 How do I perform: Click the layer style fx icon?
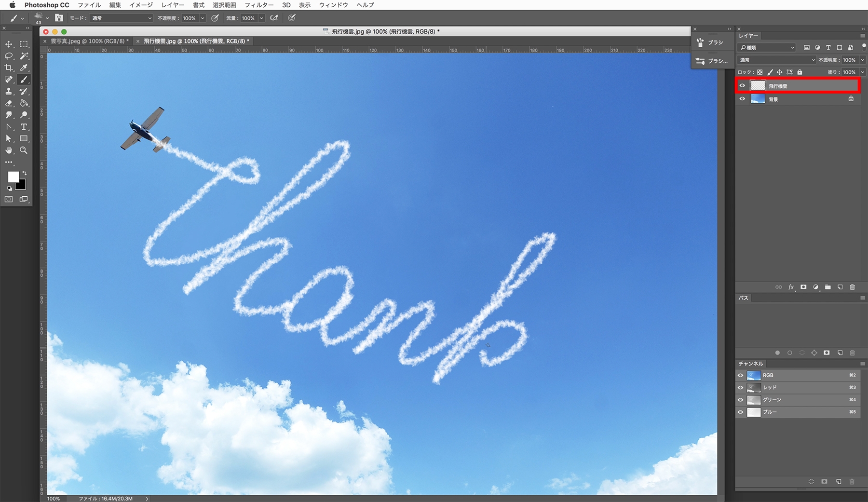click(791, 287)
